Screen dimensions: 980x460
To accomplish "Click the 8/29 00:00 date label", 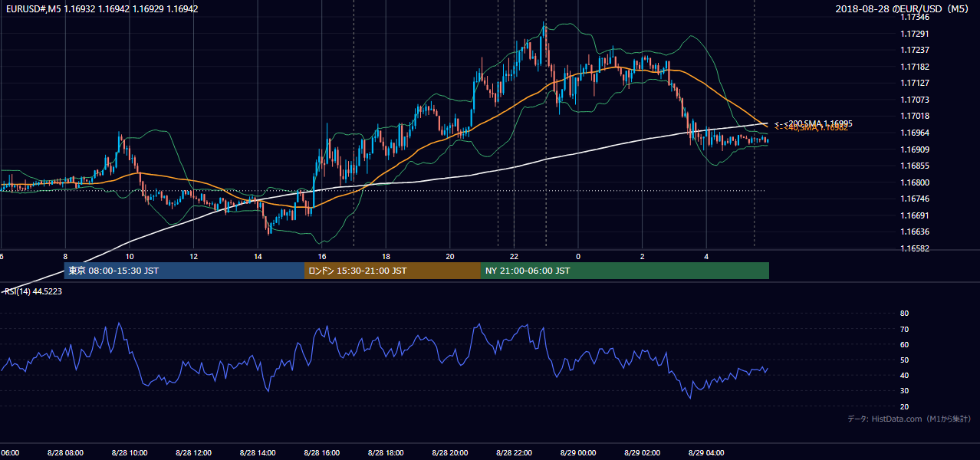I will pyautogui.click(x=578, y=452).
